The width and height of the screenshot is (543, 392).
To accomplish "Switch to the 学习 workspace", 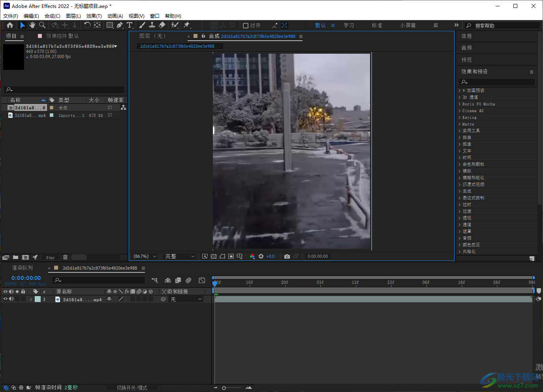I will [x=349, y=25].
